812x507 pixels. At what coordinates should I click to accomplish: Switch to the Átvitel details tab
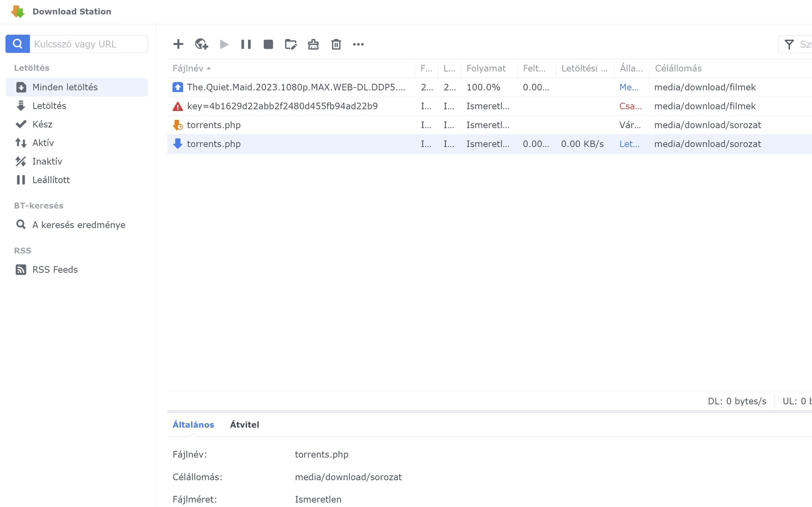(244, 425)
